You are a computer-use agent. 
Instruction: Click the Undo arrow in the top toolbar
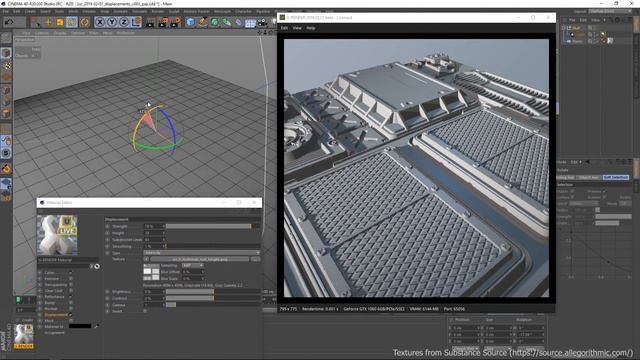pyautogui.click(x=9, y=22)
